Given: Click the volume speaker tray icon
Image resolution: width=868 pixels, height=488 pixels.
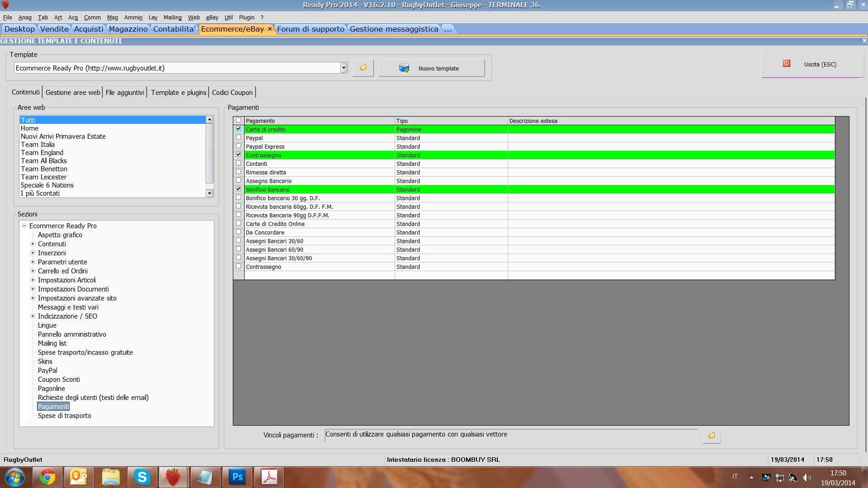Looking at the screenshot, I should click(807, 478).
